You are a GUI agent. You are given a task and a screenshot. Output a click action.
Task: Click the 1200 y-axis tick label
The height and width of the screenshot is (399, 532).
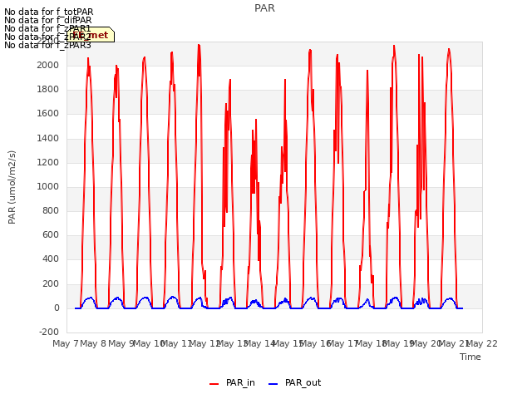pos(48,163)
